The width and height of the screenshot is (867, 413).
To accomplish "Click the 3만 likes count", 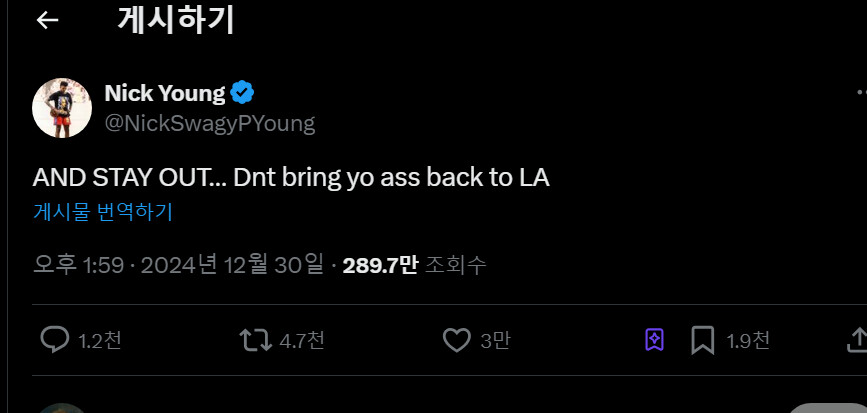I will [x=495, y=341].
